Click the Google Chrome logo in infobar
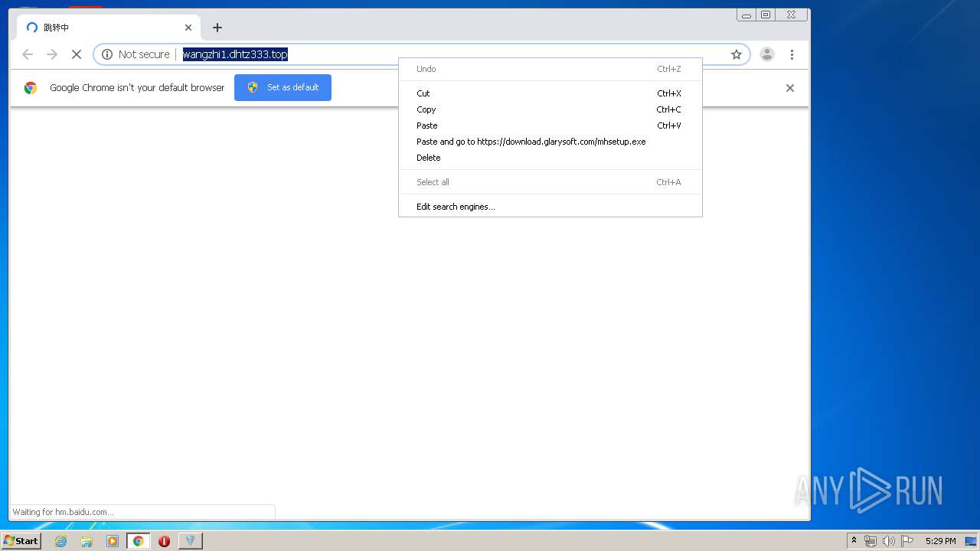 [31, 88]
